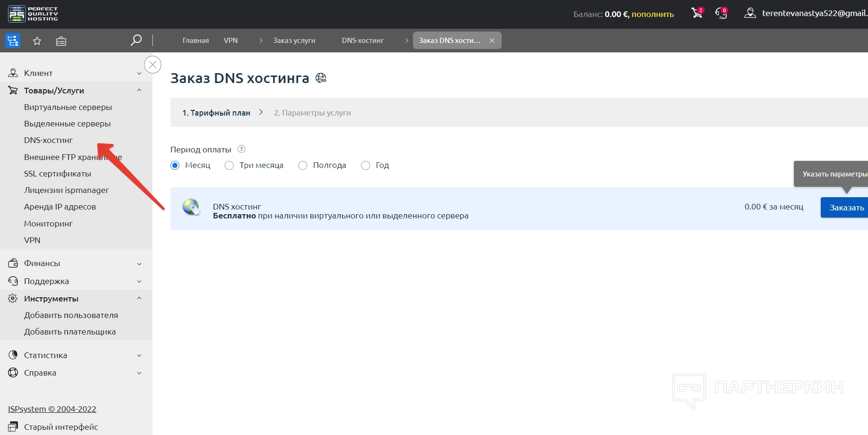Select the Год payment period
This screenshot has height=435, width=868.
click(365, 166)
